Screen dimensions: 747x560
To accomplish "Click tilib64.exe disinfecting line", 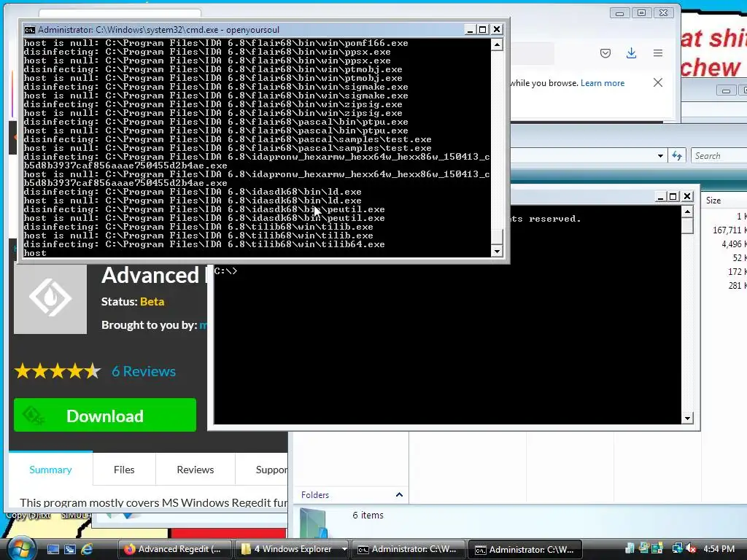I will (204, 244).
